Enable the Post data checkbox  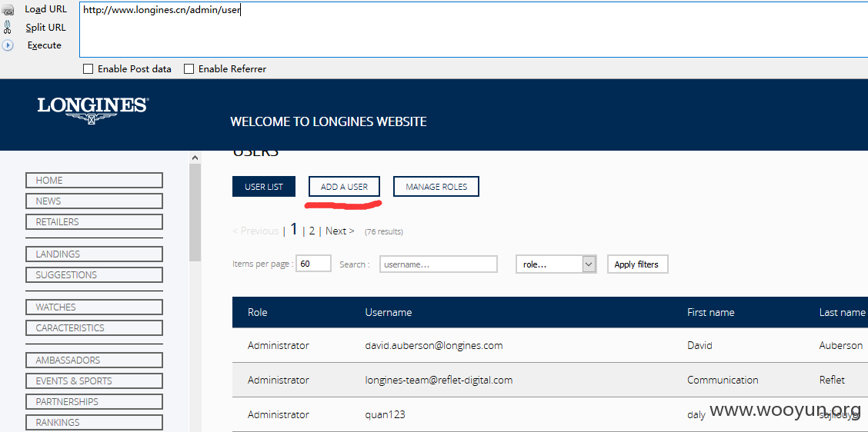88,69
